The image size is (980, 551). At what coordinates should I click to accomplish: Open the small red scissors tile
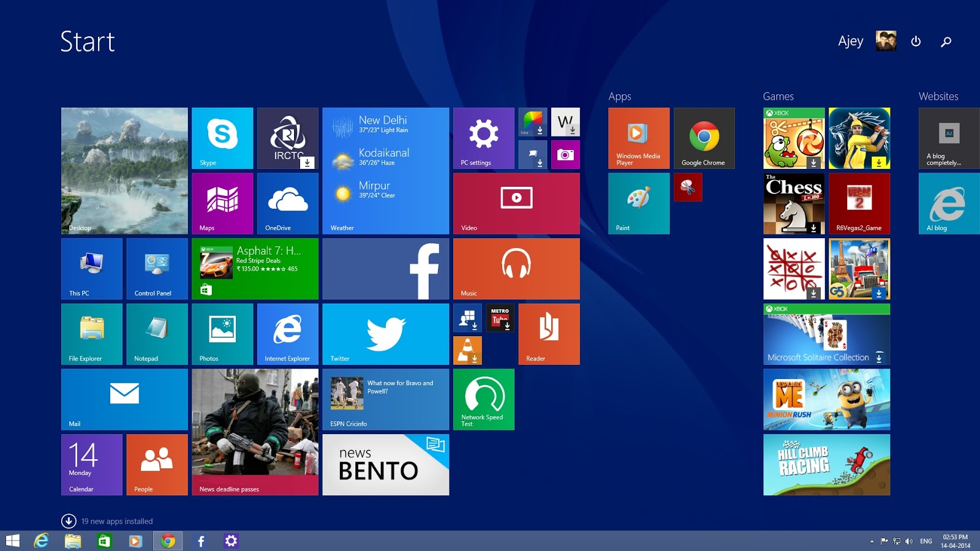click(x=688, y=187)
